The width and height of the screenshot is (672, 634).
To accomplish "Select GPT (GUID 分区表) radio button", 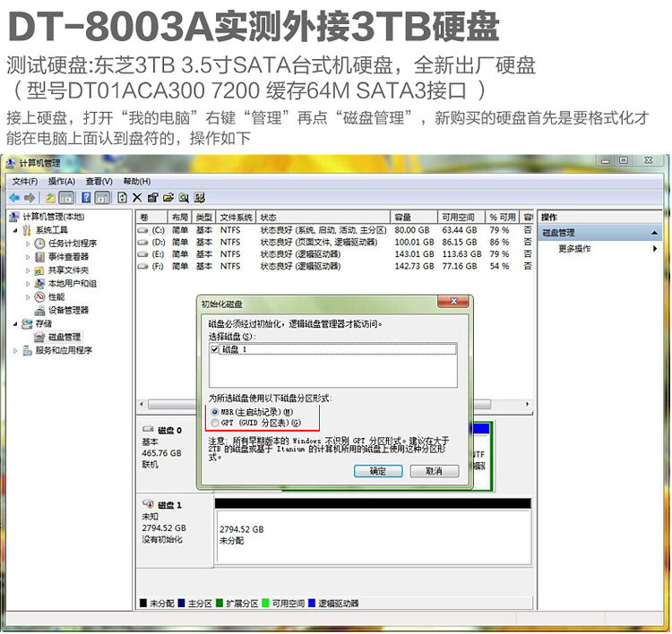I will tap(215, 423).
